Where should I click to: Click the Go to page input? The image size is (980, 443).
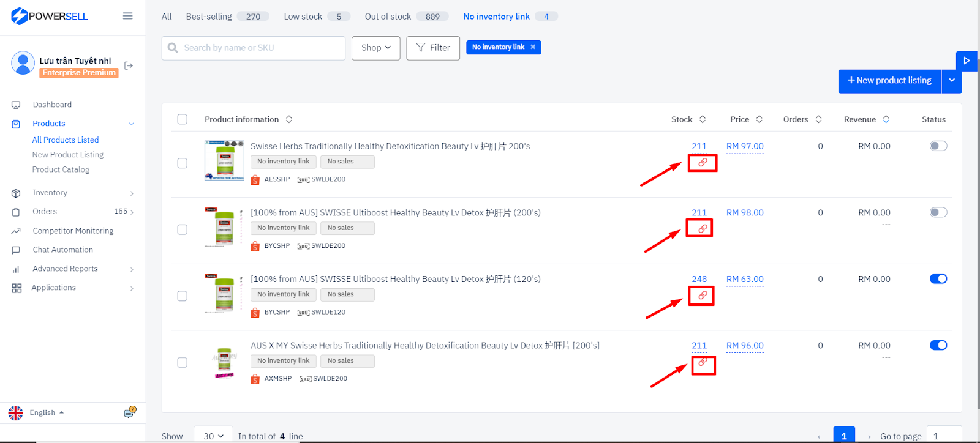click(944, 435)
